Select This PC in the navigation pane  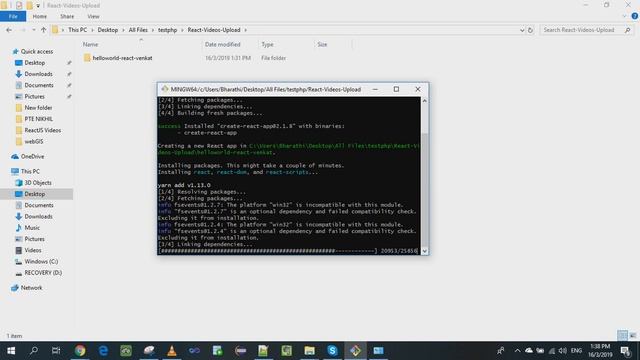(x=30, y=171)
